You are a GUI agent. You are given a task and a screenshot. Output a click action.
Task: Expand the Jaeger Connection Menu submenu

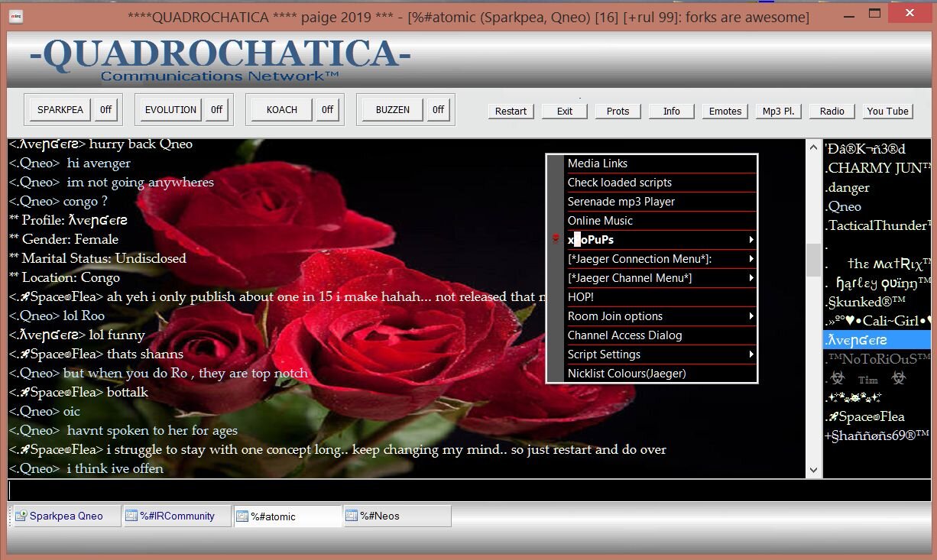(x=751, y=259)
